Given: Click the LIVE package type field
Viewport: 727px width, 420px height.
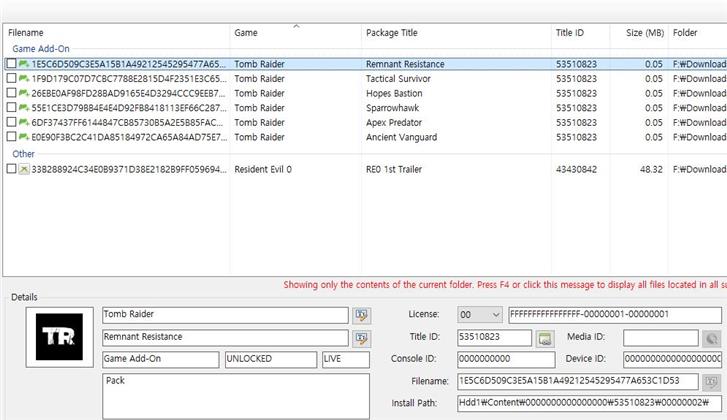Looking at the screenshot, I should click(x=346, y=360).
